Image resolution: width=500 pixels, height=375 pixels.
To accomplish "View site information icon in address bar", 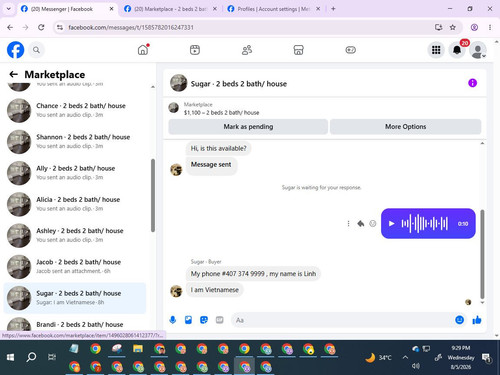I will click(x=60, y=27).
